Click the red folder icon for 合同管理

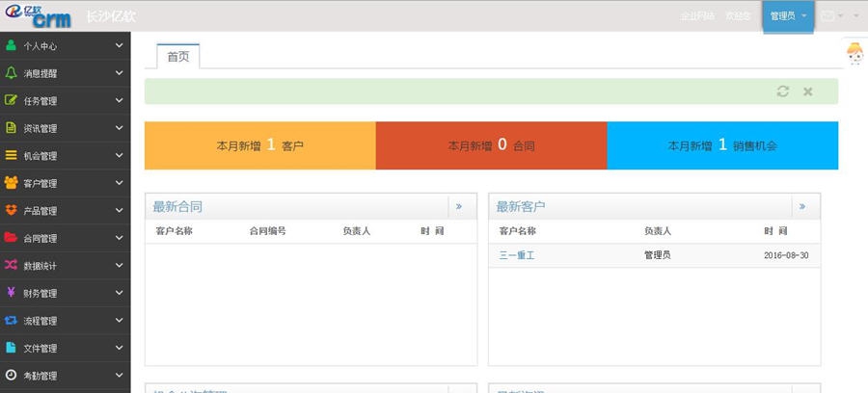coord(11,238)
